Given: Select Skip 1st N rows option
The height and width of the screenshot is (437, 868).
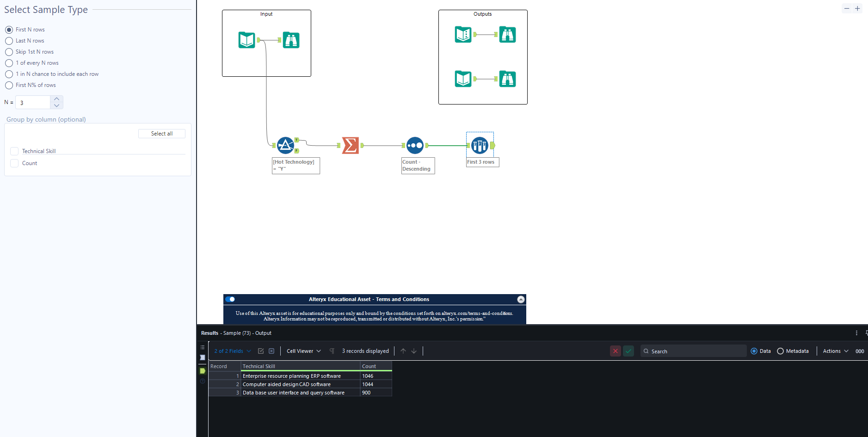Looking at the screenshot, I should 9,52.
